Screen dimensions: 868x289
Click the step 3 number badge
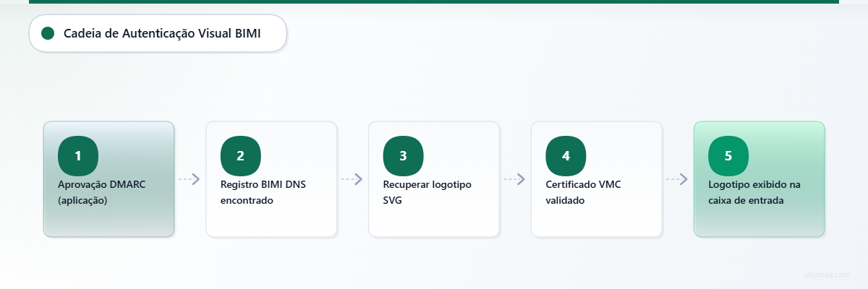[404, 155]
